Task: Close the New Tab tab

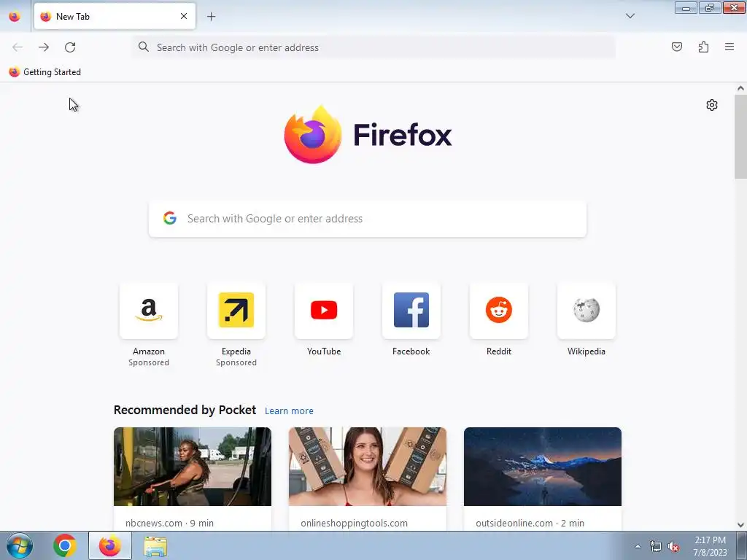Action: 184,16
